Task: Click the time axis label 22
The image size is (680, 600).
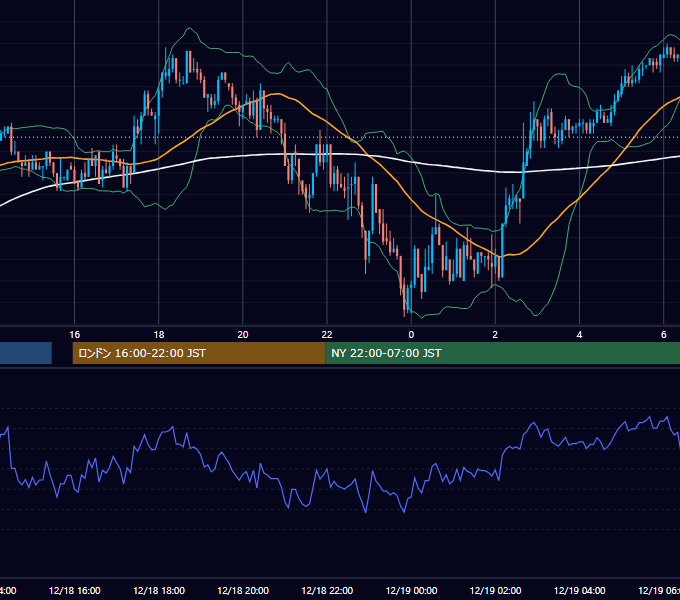Action: (327, 334)
